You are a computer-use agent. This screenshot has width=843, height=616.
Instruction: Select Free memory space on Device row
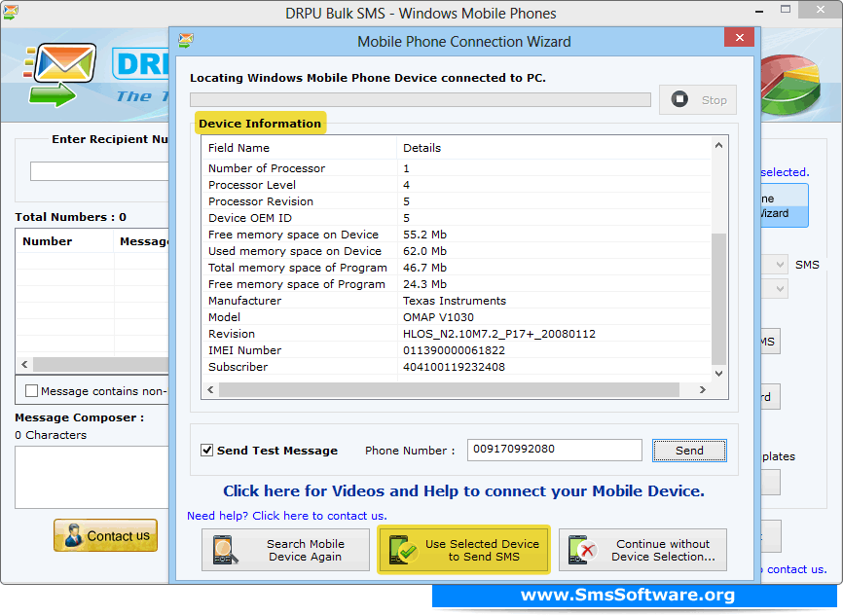point(457,235)
